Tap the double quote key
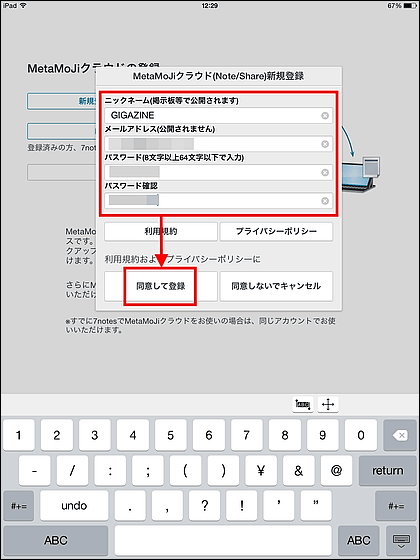Viewport: 420px width, 560px height. tap(316, 506)
